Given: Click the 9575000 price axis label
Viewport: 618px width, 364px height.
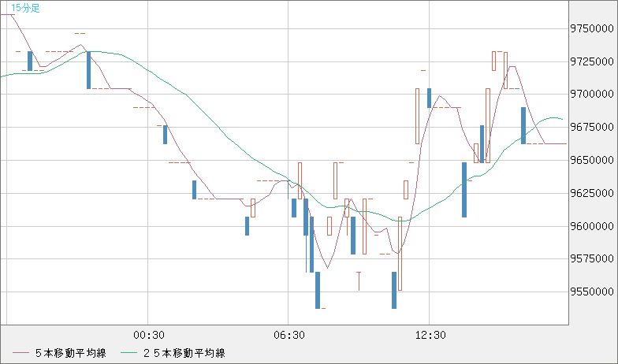Looking at the screenshot, I should point(592,258).
